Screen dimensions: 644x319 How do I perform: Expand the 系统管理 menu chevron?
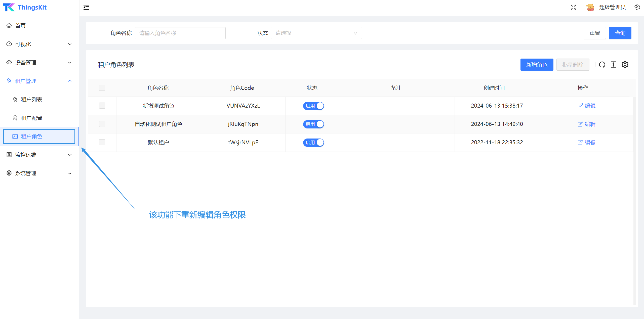pyautogui.click(x=70, y=173)
